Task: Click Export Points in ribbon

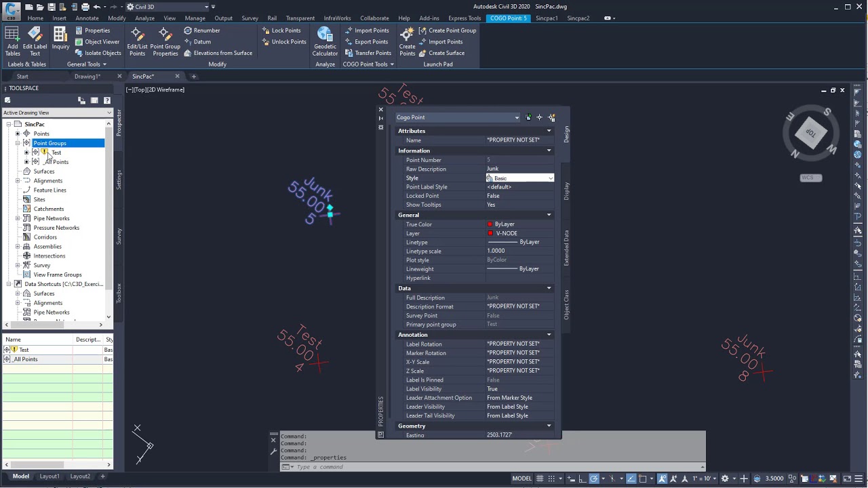Action: pos(366,42)
